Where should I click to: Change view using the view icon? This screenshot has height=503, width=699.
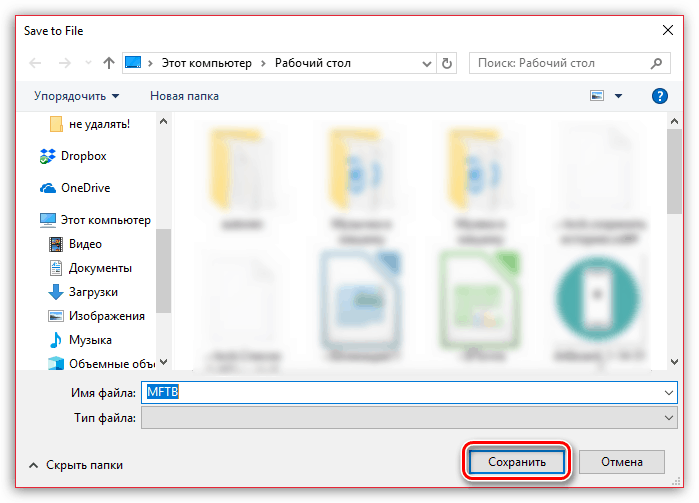597,96
